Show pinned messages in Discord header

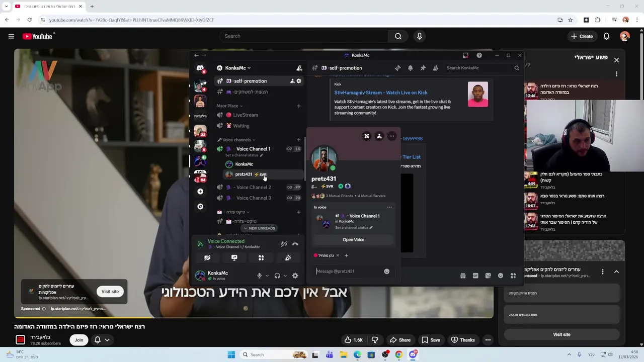pyautogui.click(x=423, y=68)
